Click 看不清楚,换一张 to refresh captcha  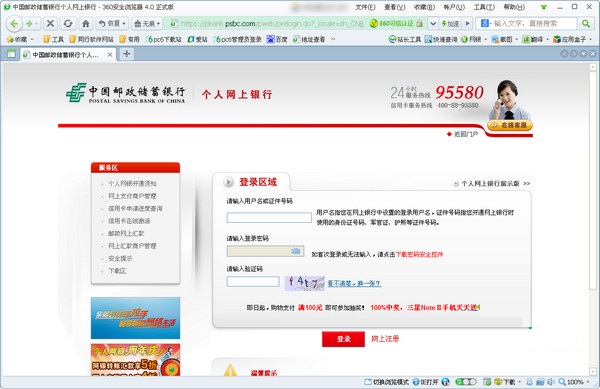354,283
